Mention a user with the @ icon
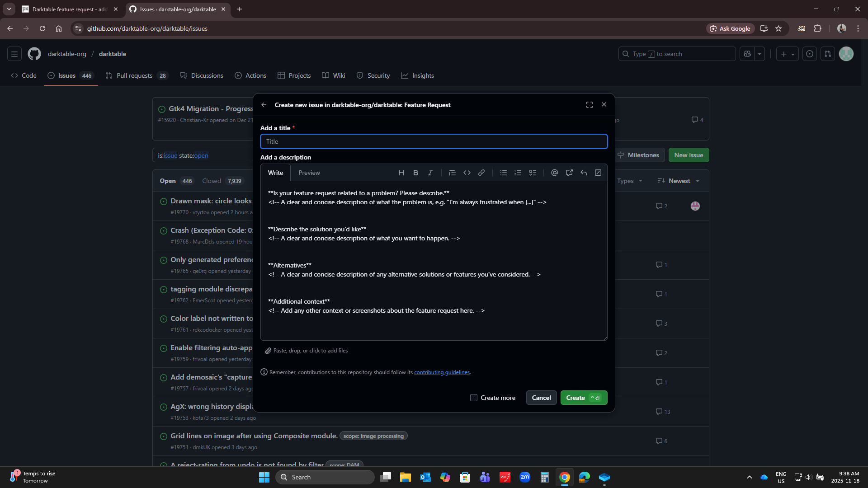Image resolution: width=868 pixels, height=488 pixels. (554, 173)
